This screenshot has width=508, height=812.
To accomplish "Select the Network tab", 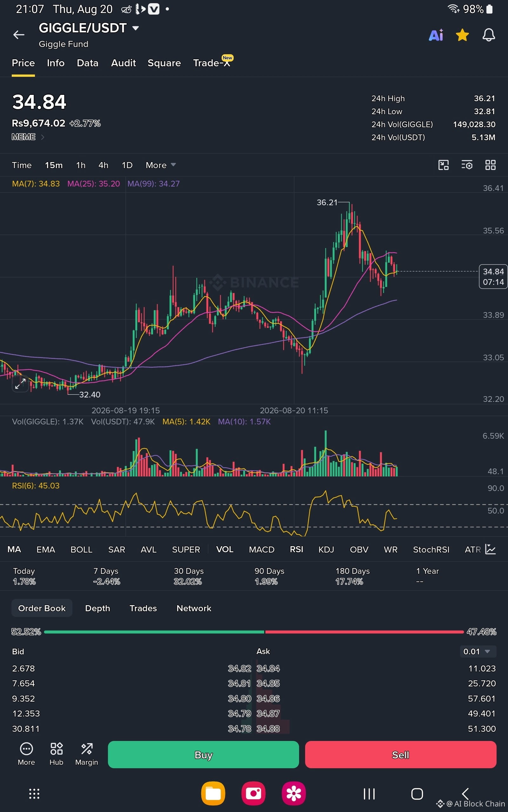I will pyautogui.click(x=194, y=608).
